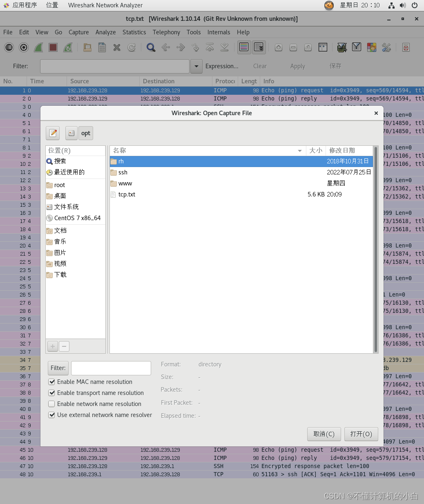Click the 取消(C) button

point(324,434)
